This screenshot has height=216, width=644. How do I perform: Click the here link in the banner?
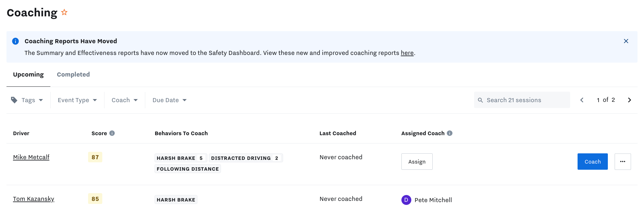pos(407,53)
